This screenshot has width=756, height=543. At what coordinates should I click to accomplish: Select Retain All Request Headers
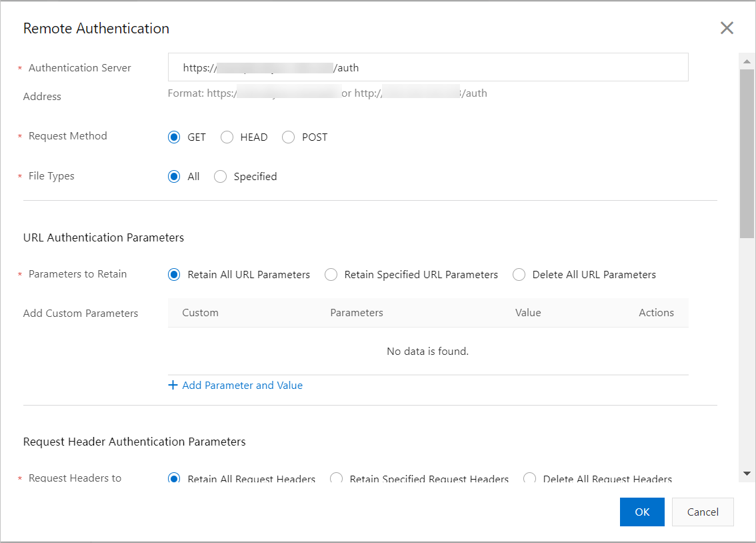point(175,478)
